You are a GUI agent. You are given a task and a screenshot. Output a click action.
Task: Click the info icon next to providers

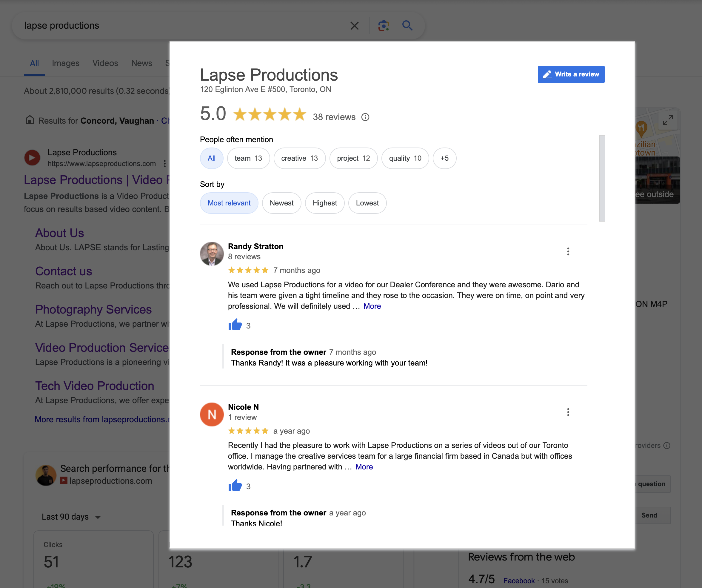tap(667, 446)
